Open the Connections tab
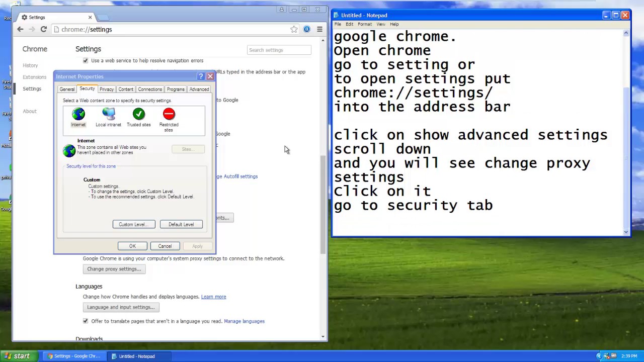 [150, 89]
